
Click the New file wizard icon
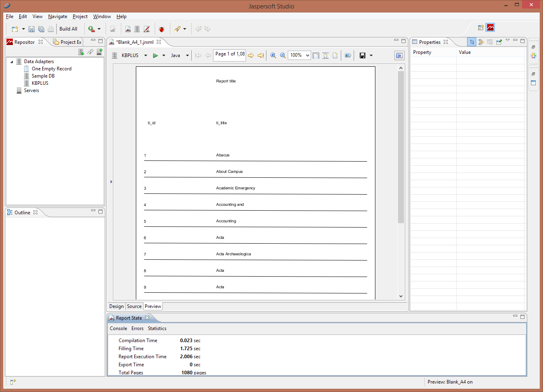[x=15, y=29]
